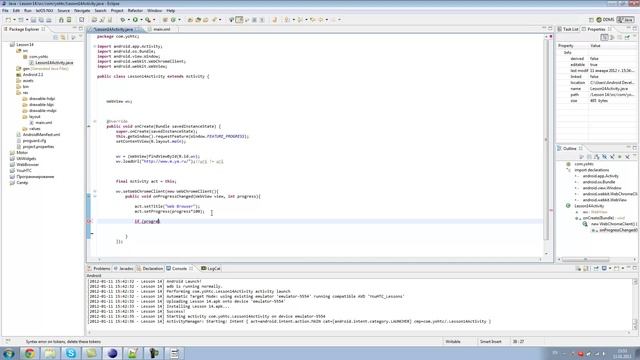Switch to the Declaration tab
The image size is (640, 360).
[150, 269]
